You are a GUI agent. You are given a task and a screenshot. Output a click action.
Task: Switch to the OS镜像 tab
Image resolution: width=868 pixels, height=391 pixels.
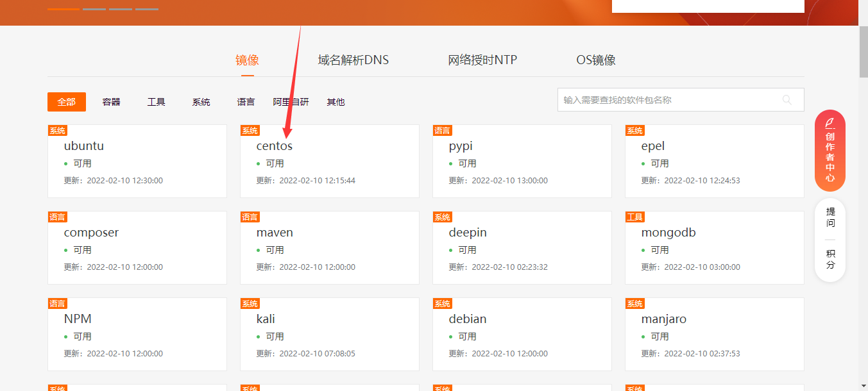596,60
